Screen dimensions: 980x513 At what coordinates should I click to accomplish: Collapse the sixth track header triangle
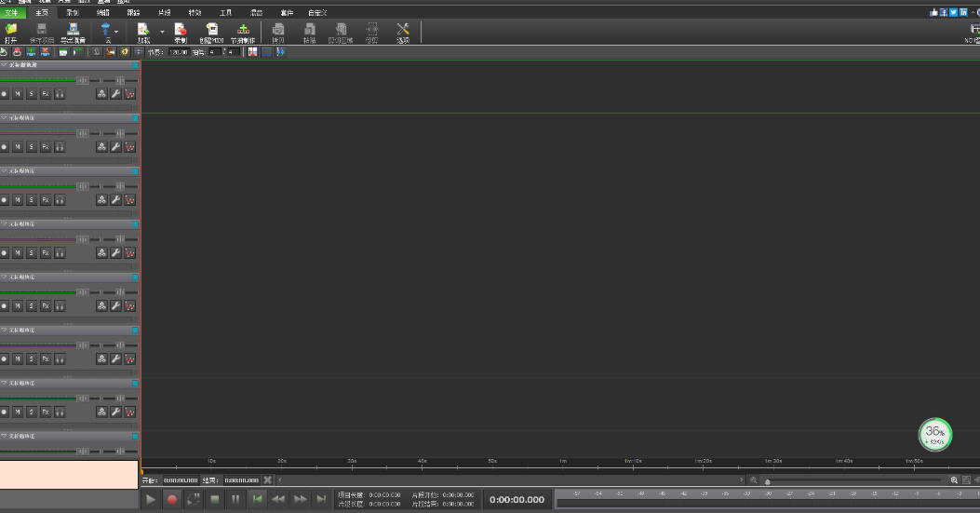pos(4,330)
